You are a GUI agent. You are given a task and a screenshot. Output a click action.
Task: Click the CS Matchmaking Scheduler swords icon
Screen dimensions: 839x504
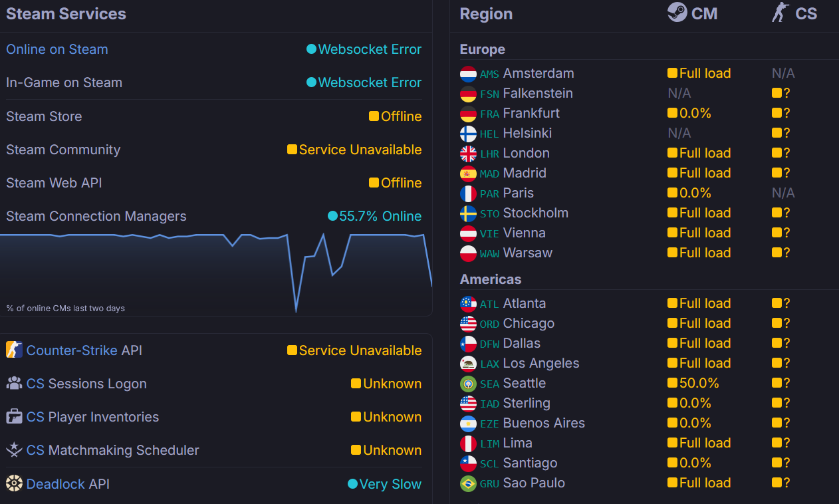pyautogui.click(x=14, y=449)
